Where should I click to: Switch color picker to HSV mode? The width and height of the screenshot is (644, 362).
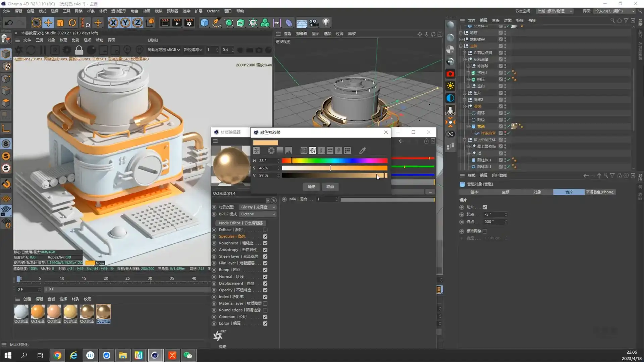point(312,150)
